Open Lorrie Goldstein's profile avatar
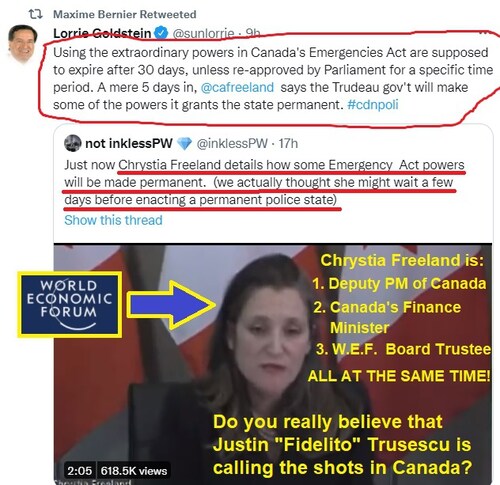The width and height of the screenshot is (500, 485). click(x=22, y=43)
